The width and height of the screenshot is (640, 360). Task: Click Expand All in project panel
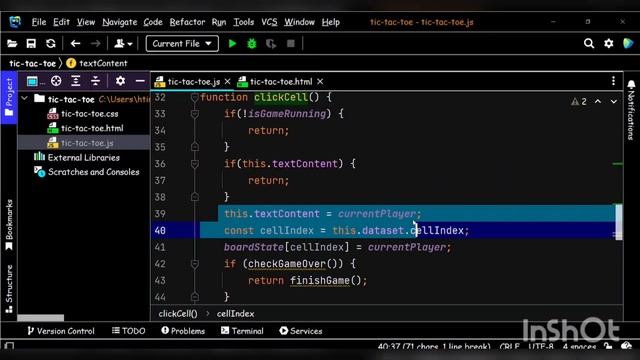76,81
